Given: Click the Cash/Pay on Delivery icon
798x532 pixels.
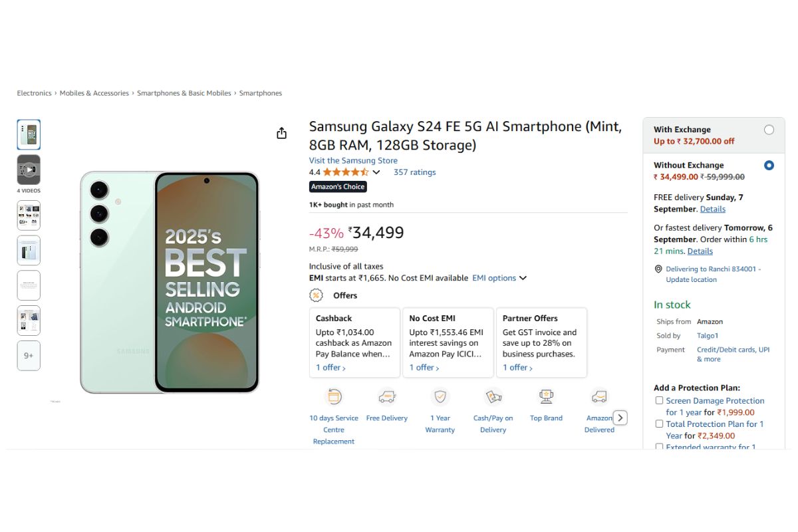Looking at the screenshot, I should click(x=493, y=396).
